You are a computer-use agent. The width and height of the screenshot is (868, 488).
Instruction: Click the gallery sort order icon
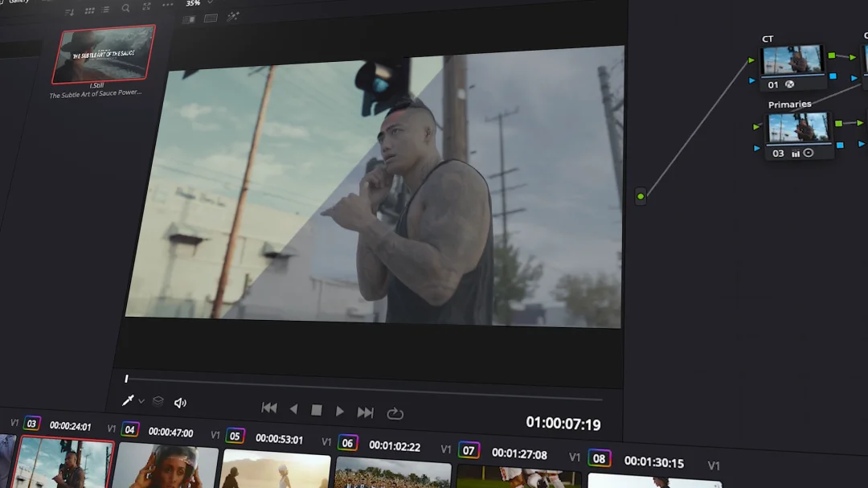point(69,11)
